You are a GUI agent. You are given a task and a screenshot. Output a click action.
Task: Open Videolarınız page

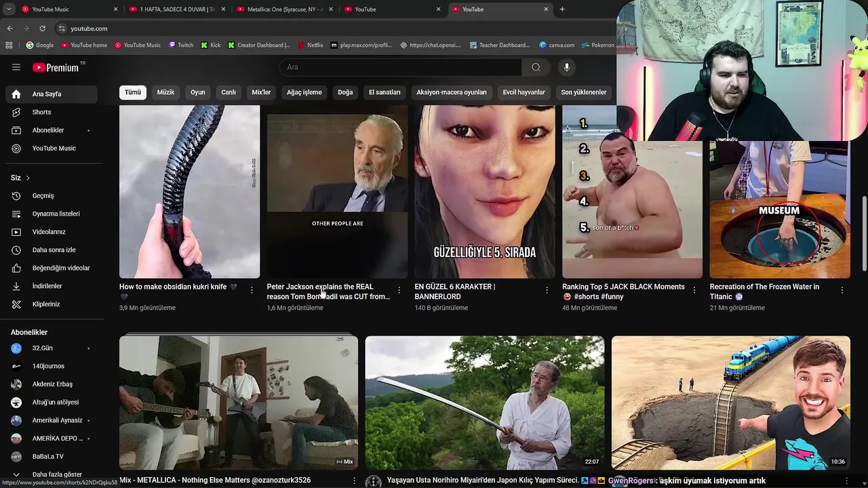52,232
